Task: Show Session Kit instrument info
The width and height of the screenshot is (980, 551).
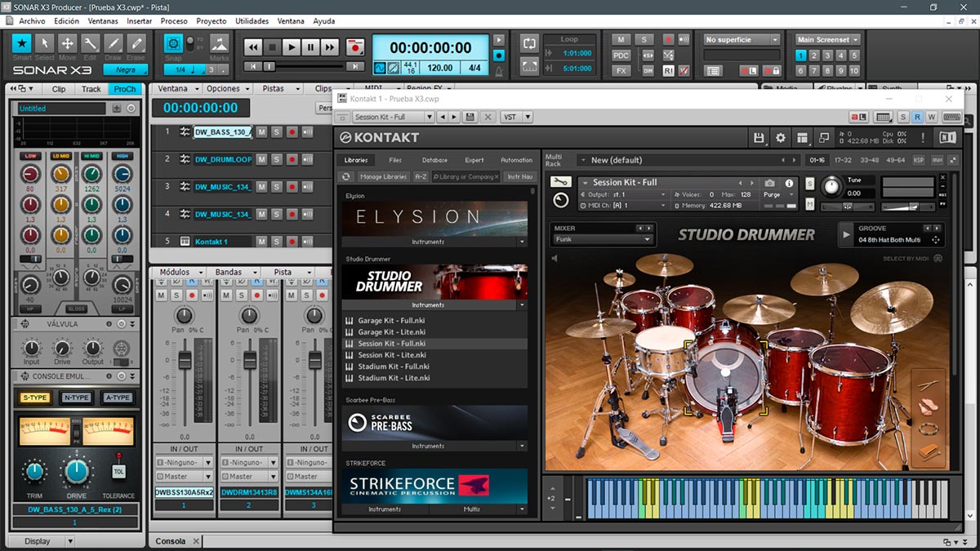Action: click(789, 183)
